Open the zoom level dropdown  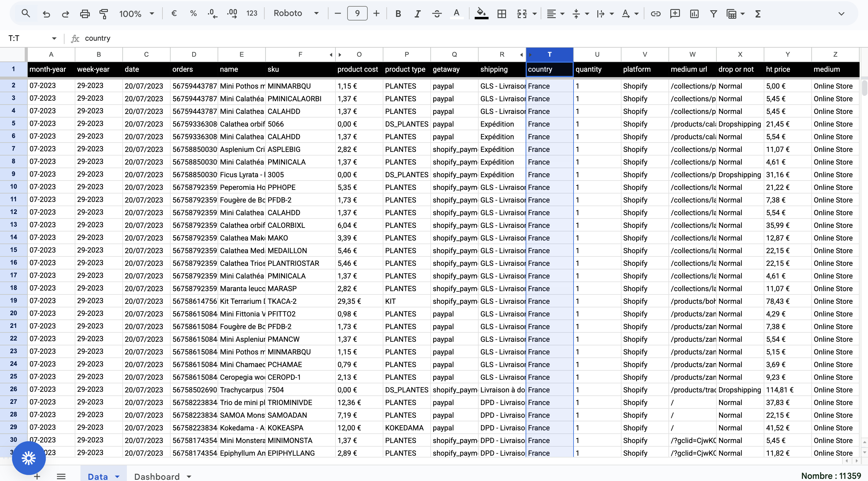point(137,14)
